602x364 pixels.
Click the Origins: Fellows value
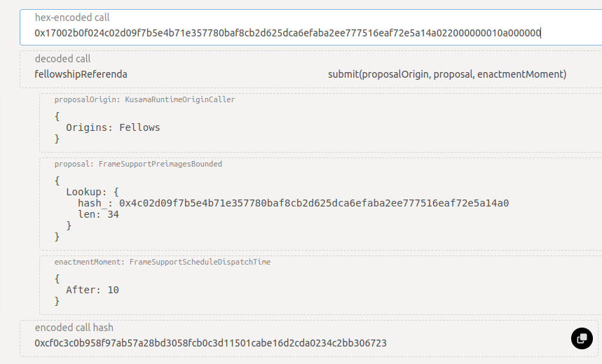click(113, 127)
